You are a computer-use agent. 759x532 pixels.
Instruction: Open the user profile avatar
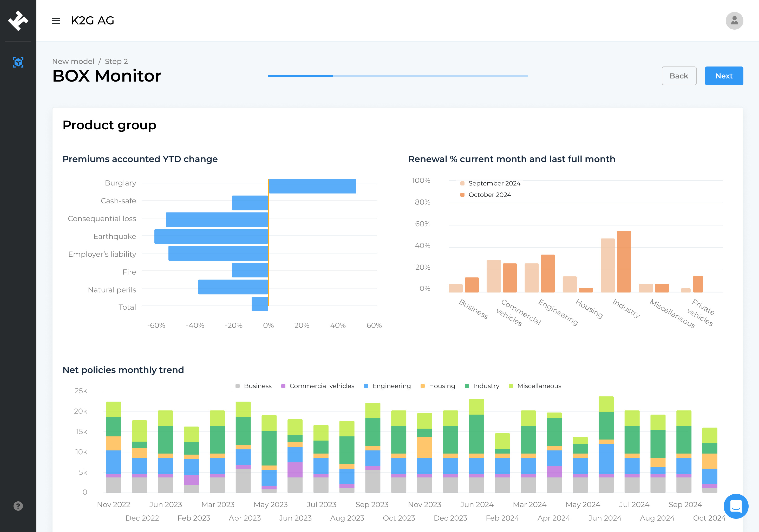pos(734,21)
